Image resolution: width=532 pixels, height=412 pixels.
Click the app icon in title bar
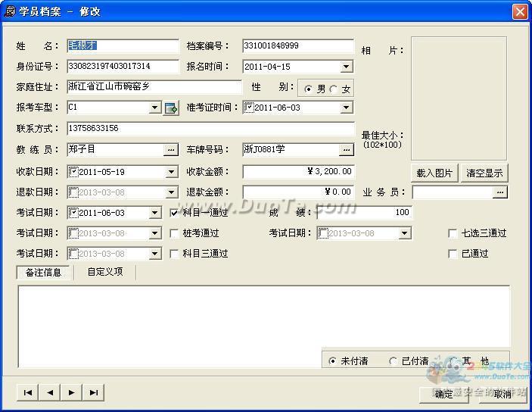pyautogui.click(x=10, y=11)
